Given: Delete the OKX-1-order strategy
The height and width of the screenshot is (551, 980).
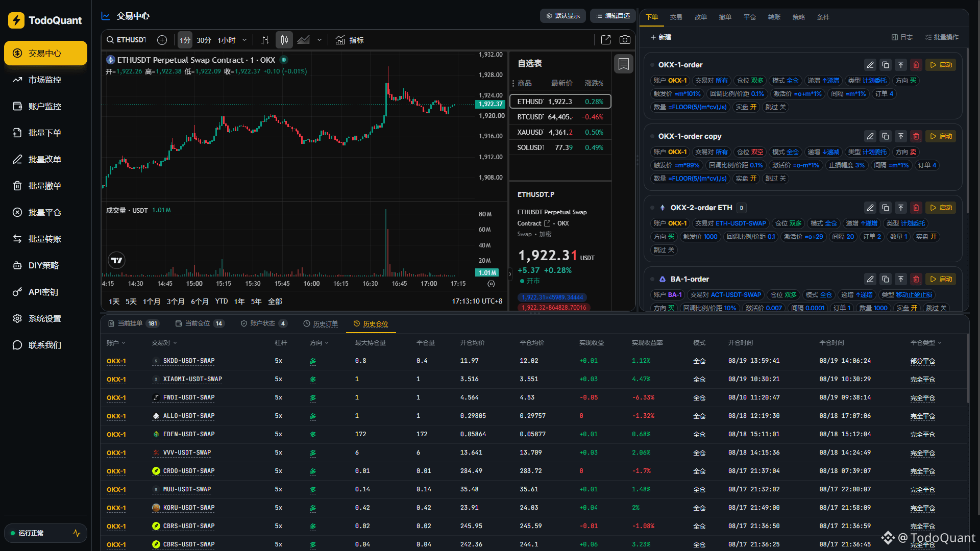Looking at the screenshot, I should pos(916,65).
